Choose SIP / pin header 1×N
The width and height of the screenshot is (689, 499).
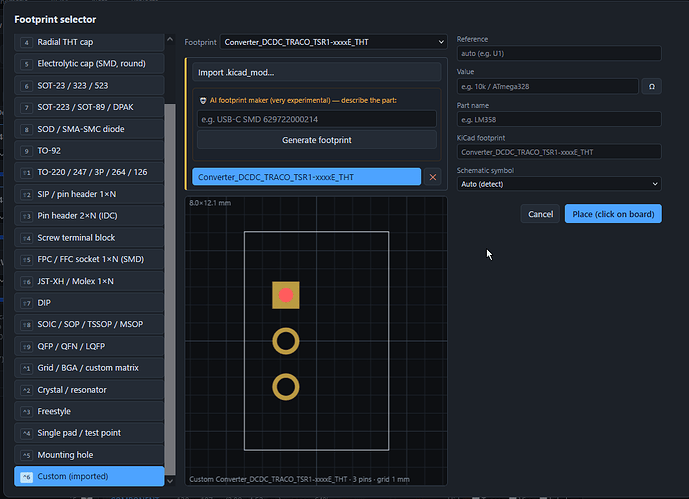(x=89, y=194)
